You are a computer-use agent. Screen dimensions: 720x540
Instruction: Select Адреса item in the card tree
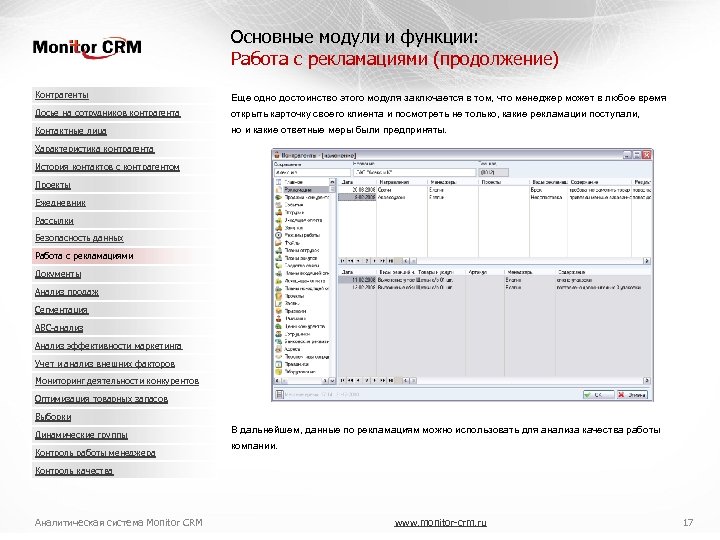coord(292,349)
